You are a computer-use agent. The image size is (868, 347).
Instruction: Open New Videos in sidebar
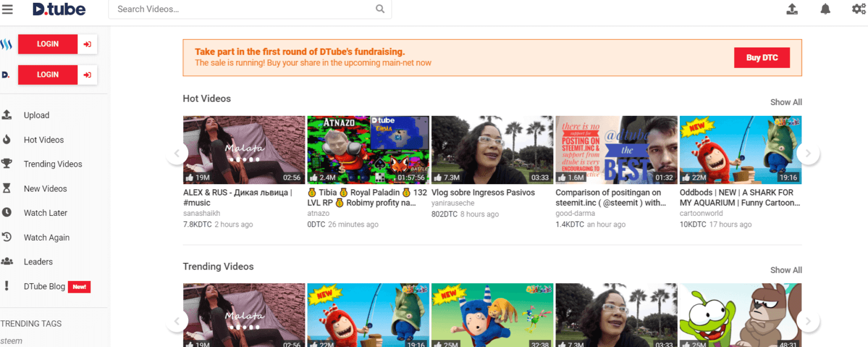click(x=45, y=189)
